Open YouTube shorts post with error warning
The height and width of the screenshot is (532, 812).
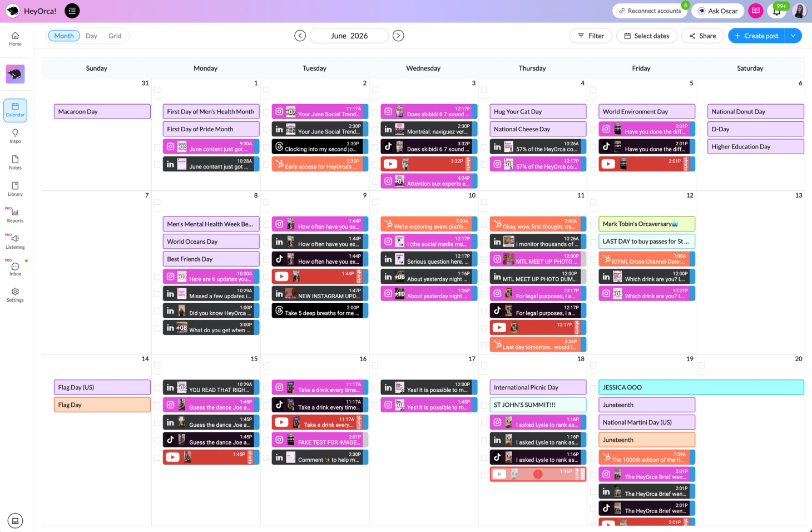point(538,474)
